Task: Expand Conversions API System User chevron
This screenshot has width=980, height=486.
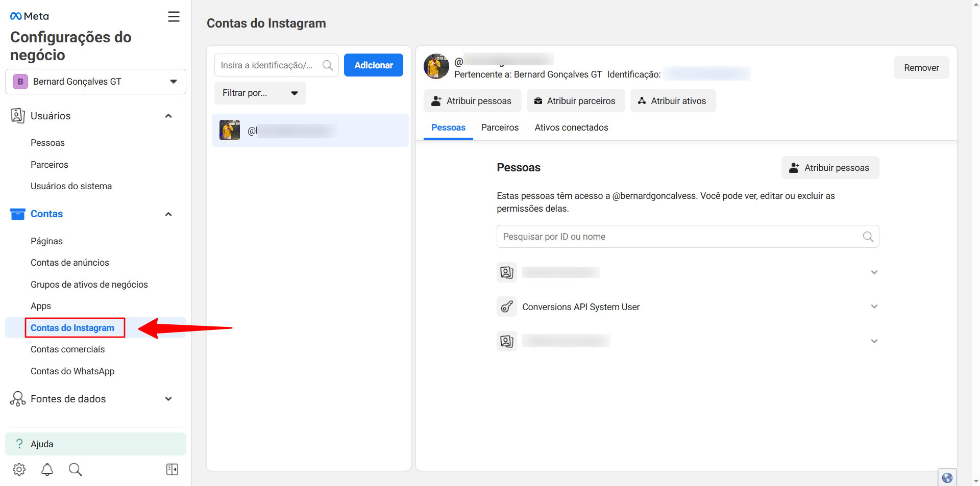Action: (874, 306)
